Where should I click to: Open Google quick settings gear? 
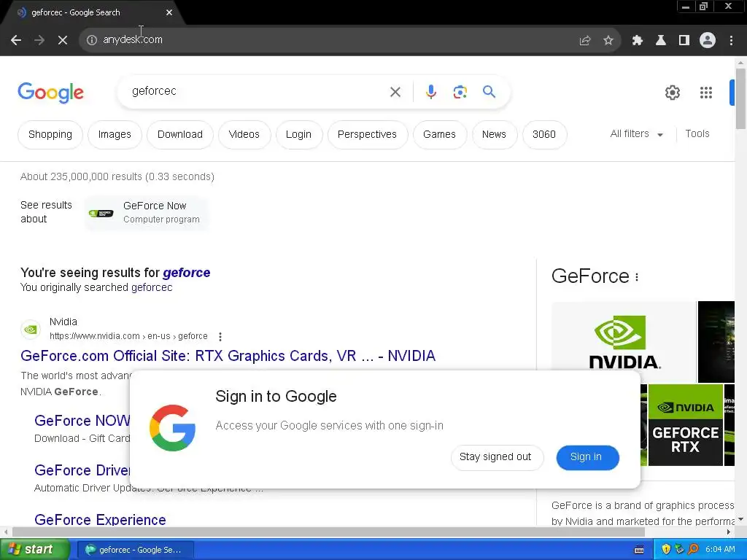coord(672,93)
